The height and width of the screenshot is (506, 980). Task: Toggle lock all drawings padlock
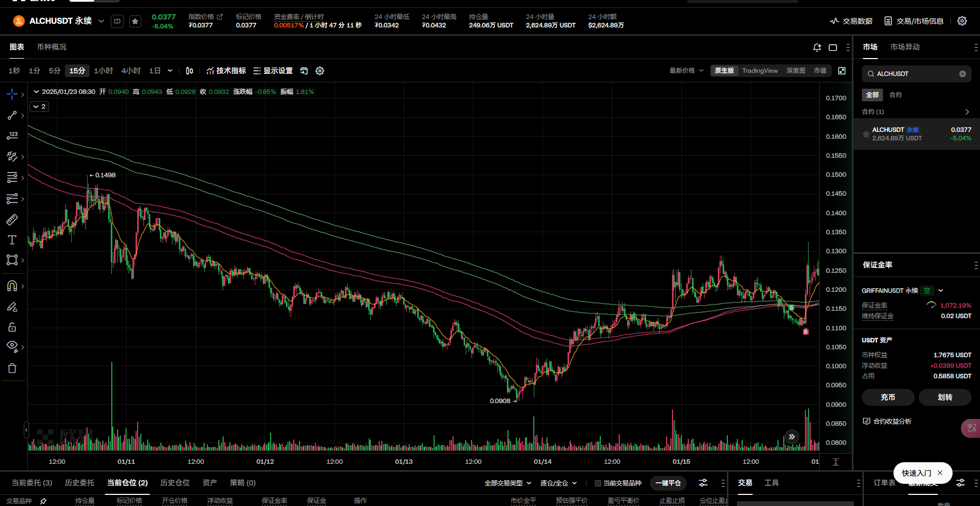(x=12, y=327)
